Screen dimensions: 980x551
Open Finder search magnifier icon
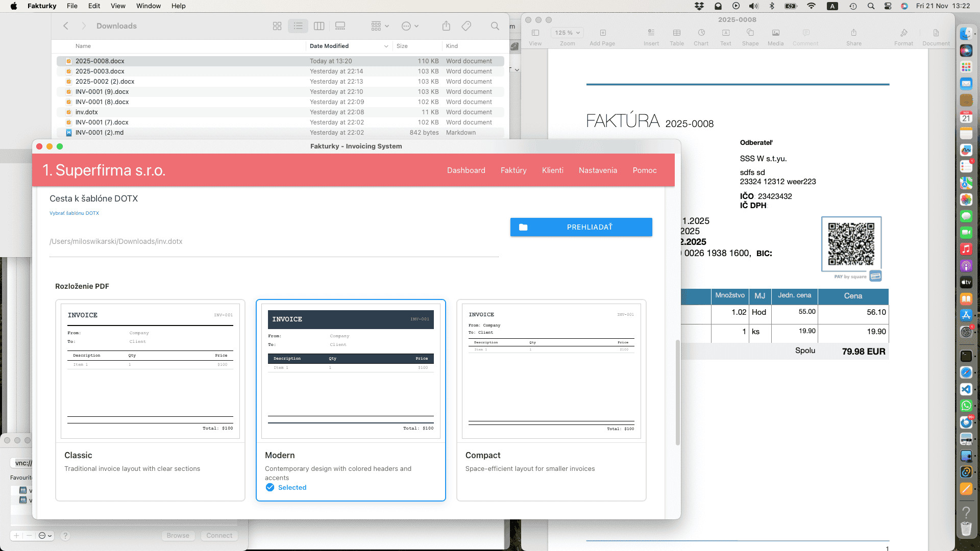(x=495, y=26)
